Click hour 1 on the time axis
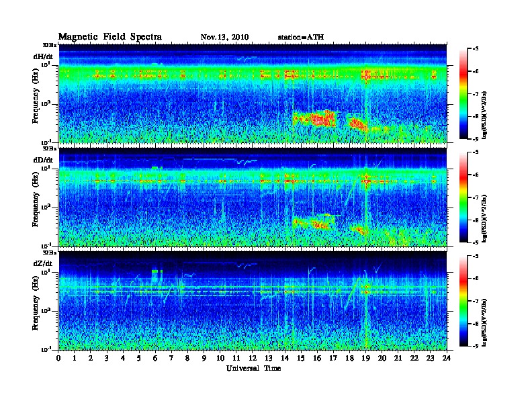Image resolution: width=532 pixels, height=411 pixels. tap(75, 359)
